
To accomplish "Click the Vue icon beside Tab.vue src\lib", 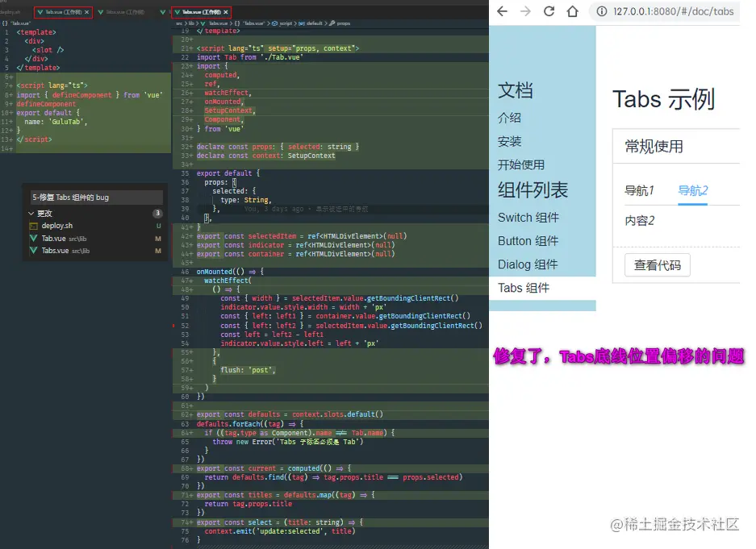I will pyautogui.click(x=33, y=239).
